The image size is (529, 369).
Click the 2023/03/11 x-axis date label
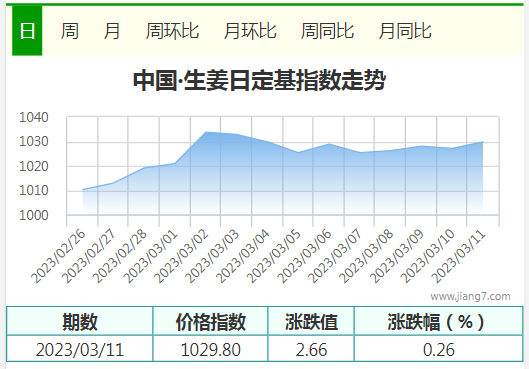[459, 256]
